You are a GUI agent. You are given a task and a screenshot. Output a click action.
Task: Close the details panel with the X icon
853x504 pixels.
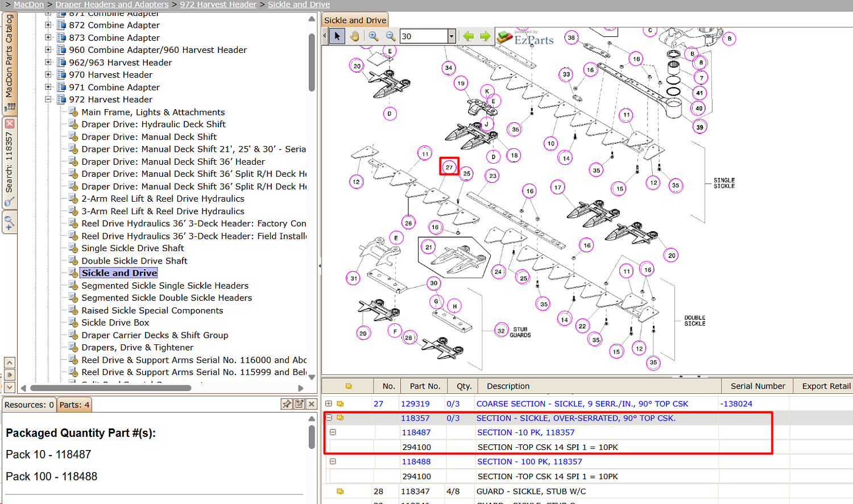(311, 404)
